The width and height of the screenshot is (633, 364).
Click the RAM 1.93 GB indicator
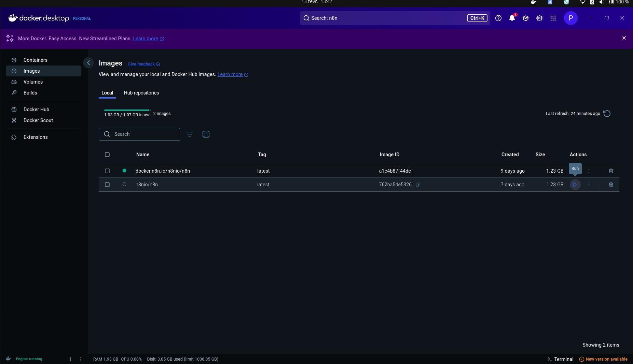pos(106,359)
